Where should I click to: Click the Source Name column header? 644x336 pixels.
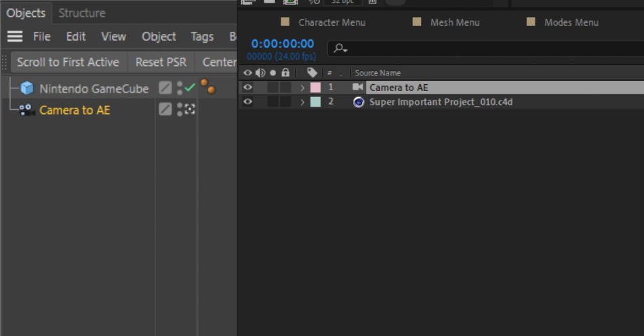coord(378,73)
